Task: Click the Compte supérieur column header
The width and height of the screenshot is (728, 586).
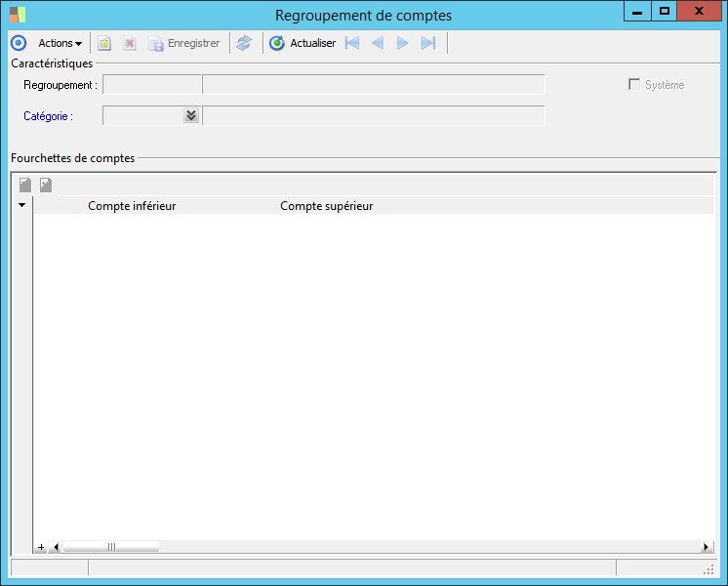Action: tap(326, 206)
